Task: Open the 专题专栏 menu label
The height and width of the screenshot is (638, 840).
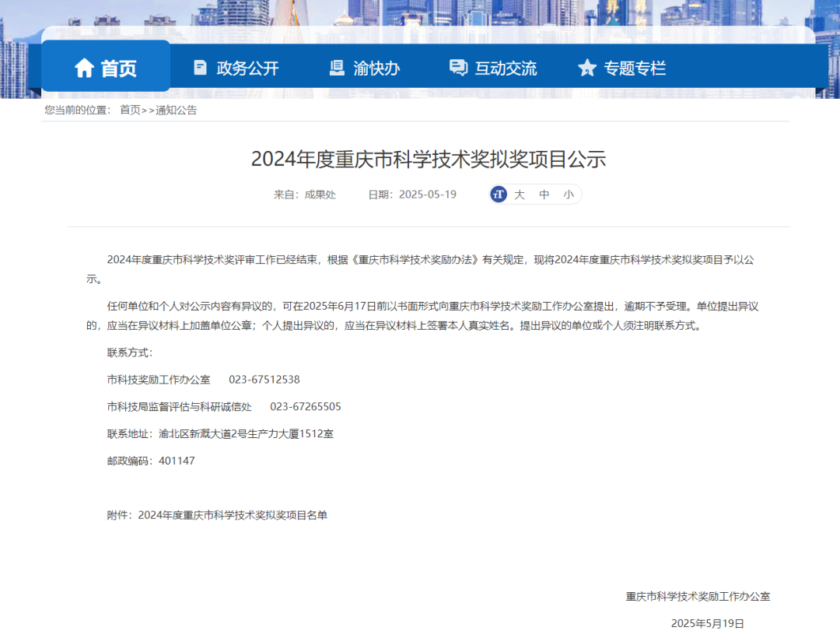Action: click(x=635, y=68)
